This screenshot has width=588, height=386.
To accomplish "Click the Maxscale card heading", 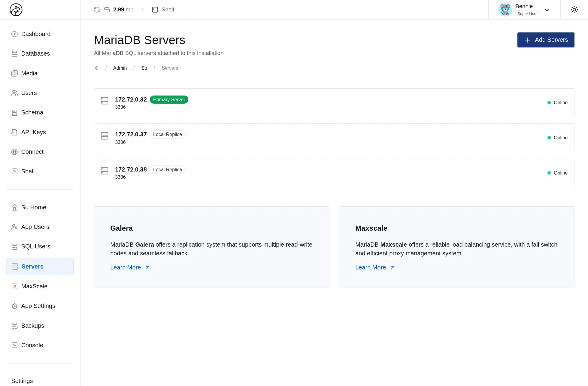I will 371,228.
